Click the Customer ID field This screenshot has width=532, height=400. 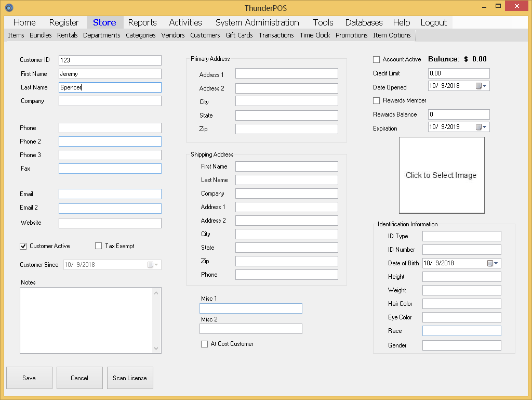pos(110,60)
